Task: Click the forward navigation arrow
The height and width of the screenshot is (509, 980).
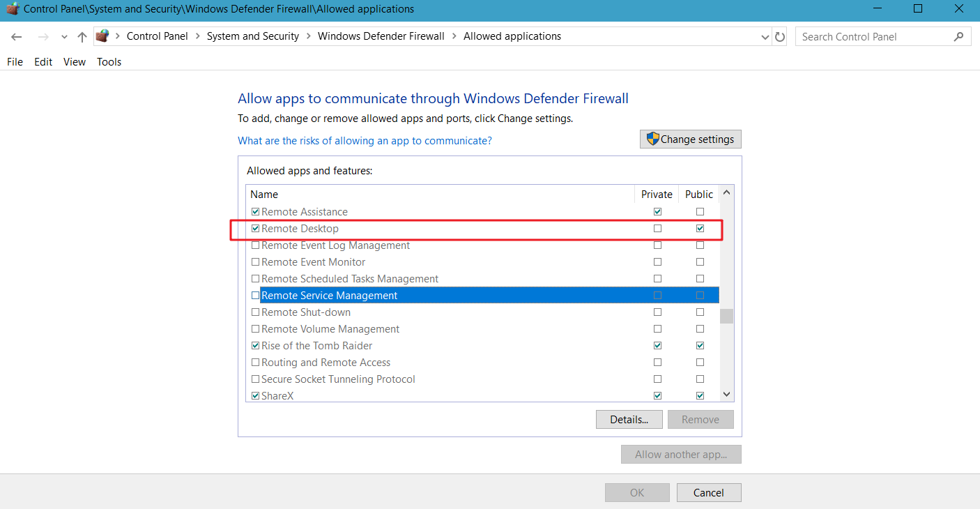Action: (x=43, y=36)
